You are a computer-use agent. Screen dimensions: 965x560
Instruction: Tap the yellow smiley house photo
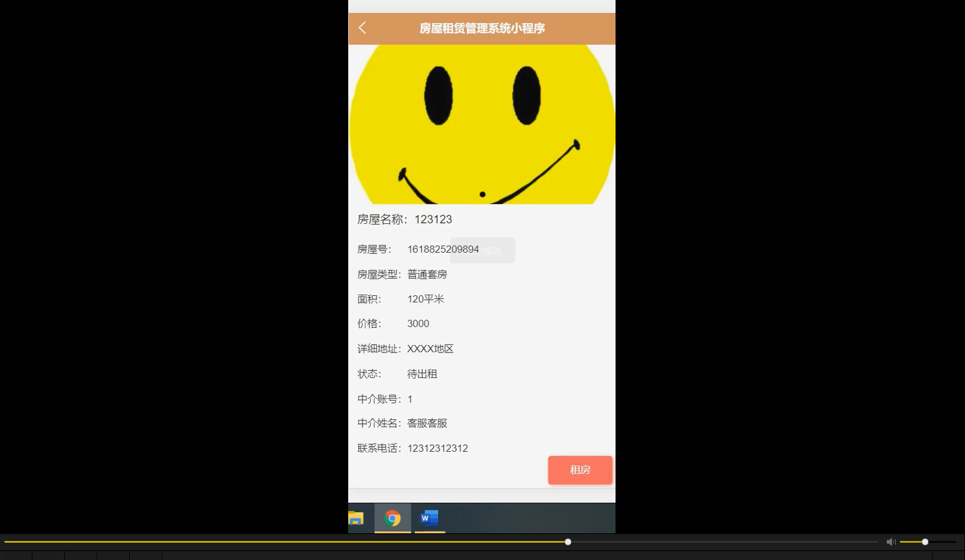coord(482,124)
